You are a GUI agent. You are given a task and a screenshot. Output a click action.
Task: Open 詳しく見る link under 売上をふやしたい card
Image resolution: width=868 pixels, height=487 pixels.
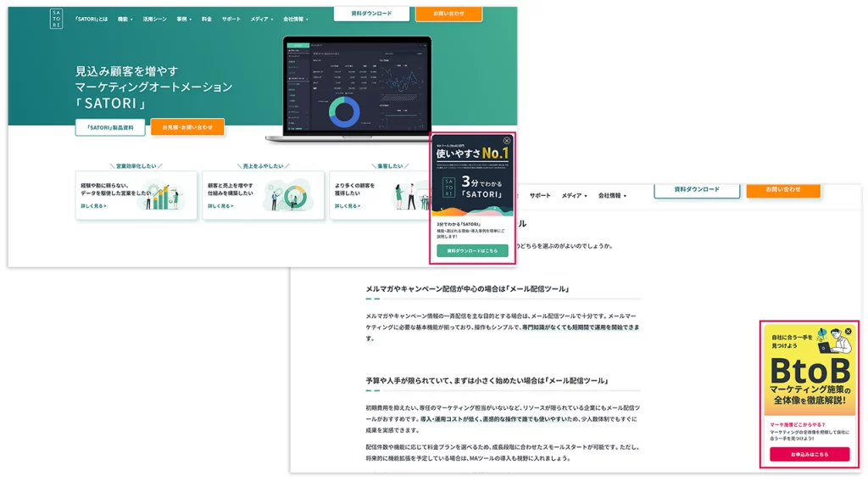tap(220, 205)
